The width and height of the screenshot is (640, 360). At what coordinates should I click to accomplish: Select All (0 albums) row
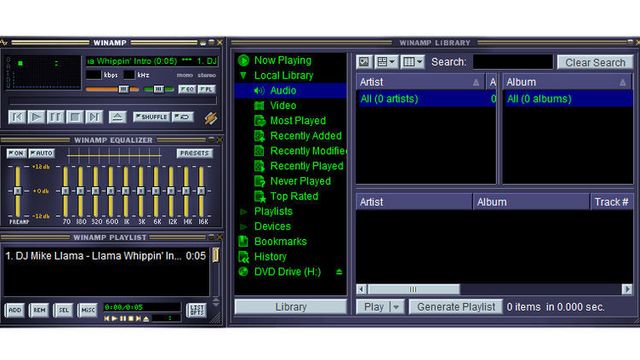[x=568, y=99]
